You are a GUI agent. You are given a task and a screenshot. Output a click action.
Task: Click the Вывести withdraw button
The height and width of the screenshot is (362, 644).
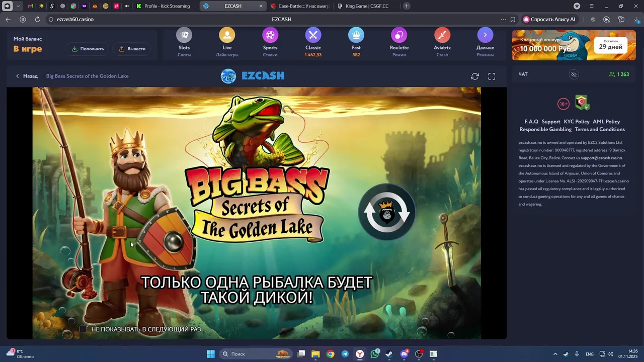[132, 49]
